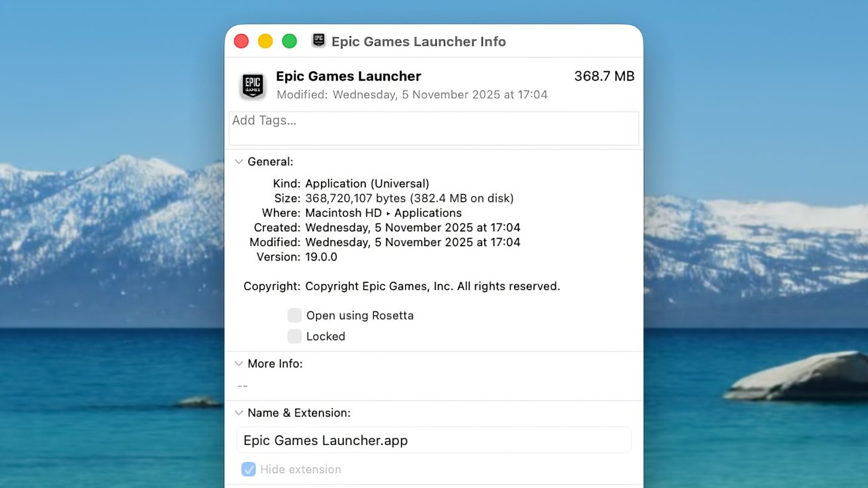Viewport: 868px width, 488px height.
Task: Click the green zoom button
Action: (289, 40)
